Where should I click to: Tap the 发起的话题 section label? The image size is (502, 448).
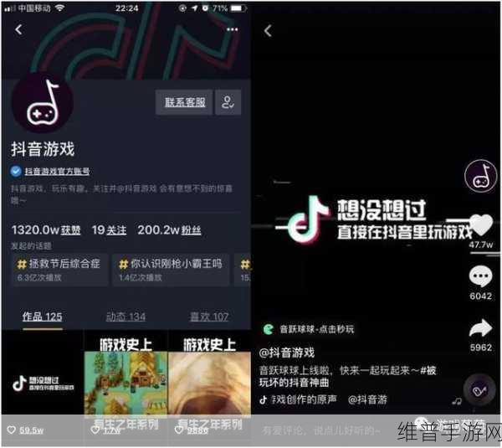tap(32, 246)
